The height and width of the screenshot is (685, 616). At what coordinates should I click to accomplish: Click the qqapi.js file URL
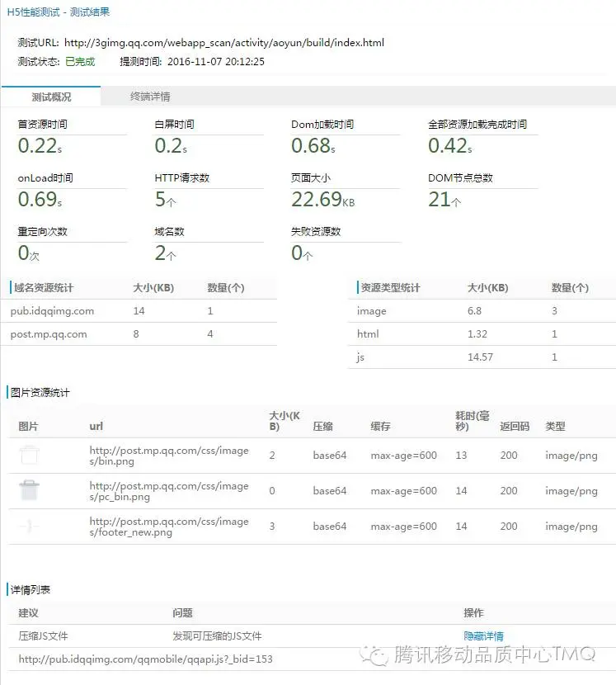click(x=145, y=659)
